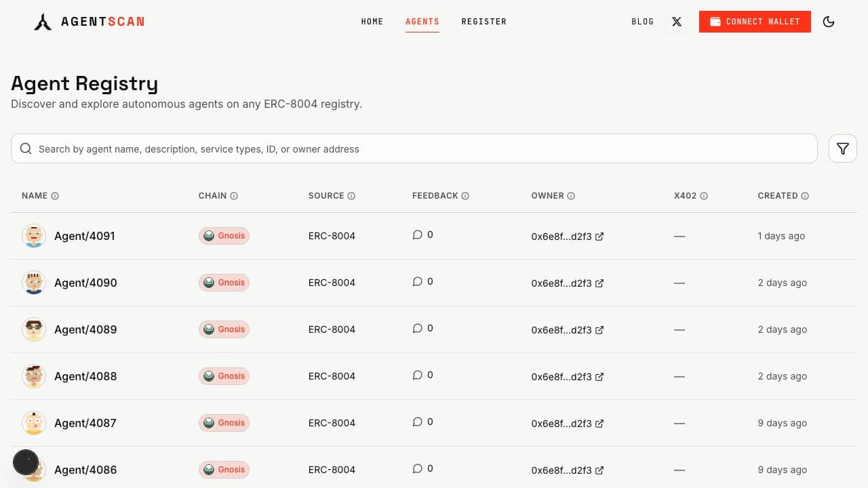
Task: Open the AgentScan logo home link
Action: [x=89, y=22]
